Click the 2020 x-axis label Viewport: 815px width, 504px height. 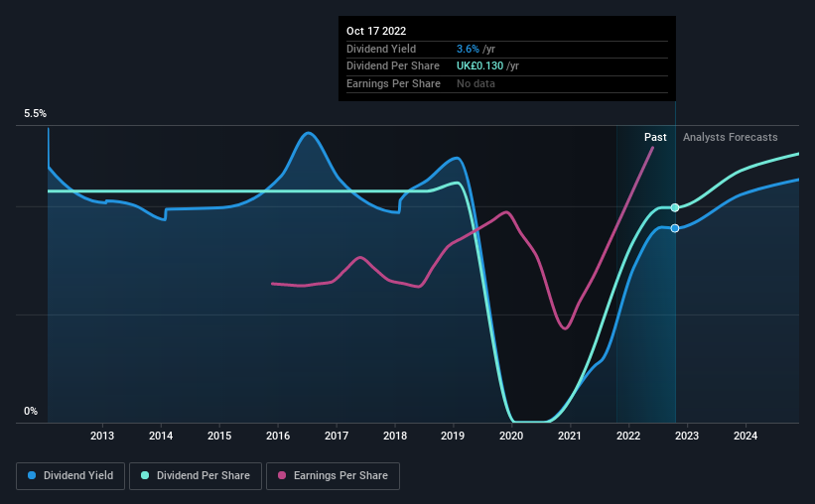(x=511, y=436)
